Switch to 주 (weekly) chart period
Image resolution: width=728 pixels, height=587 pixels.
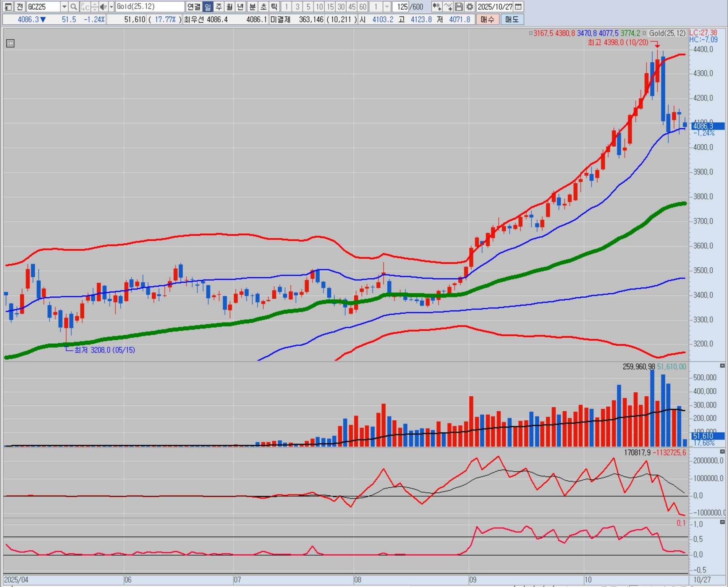pos(218,7)
